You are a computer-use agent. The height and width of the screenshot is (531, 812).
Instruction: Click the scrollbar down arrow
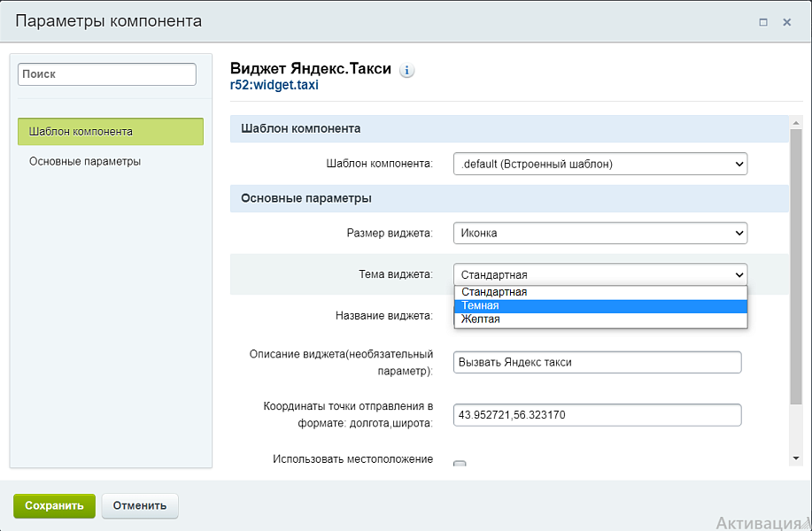tap(795, 458)
